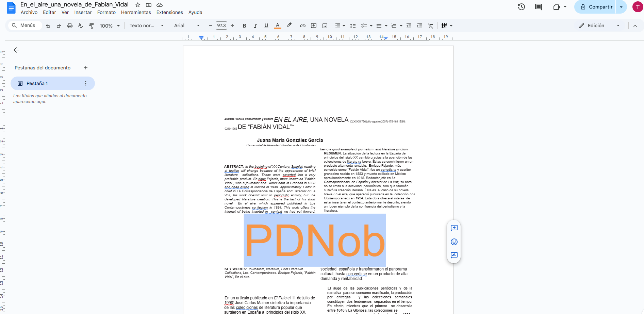Increase font size with plus
The width and height of the screenshot is (644, 314).
232,26
